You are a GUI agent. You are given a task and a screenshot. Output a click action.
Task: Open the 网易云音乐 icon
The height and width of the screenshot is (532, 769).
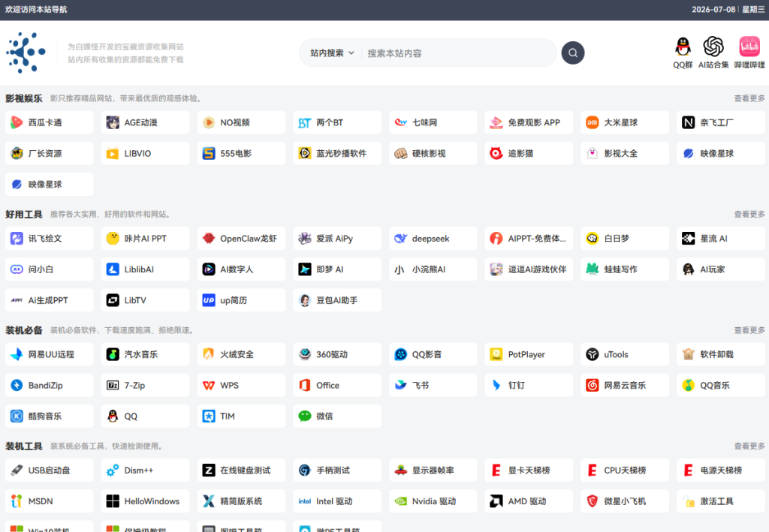tap(593, 386)
